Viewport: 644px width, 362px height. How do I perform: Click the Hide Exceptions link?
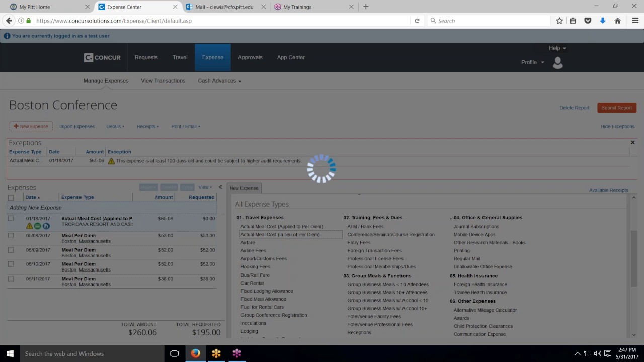(617, 126)
